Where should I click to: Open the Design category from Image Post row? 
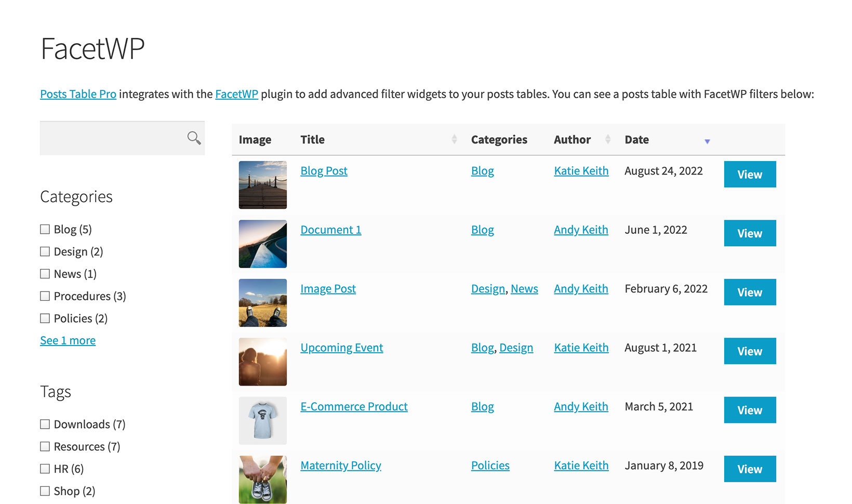[x=487, y=288]
